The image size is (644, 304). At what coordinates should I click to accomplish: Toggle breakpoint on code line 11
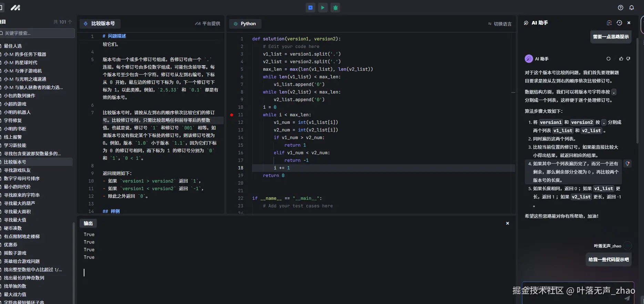232,115
